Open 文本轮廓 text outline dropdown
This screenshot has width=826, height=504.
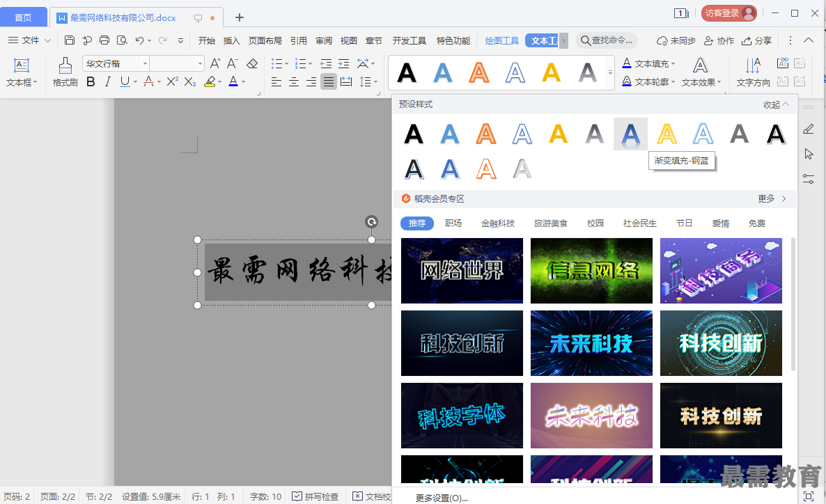click(648, 81)
